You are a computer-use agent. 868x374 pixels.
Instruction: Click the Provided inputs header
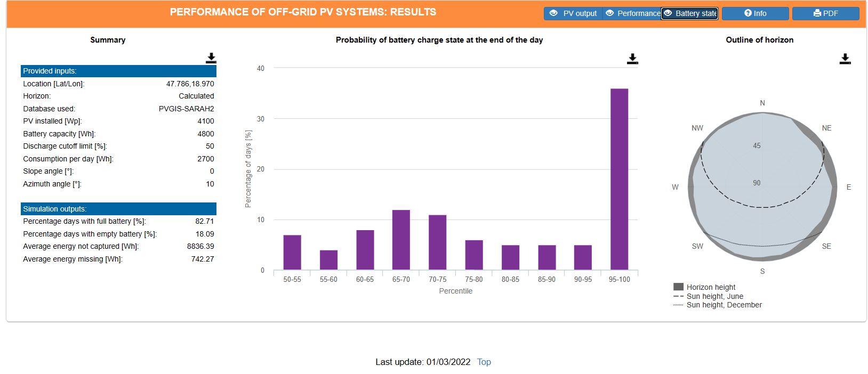[118, 71]
